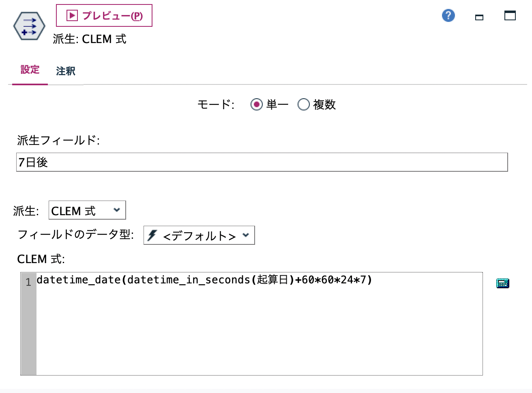Expand the chevron on the CLEM 式 selector
This screenshot has width=532, height=393.
(x=118, y=210)
